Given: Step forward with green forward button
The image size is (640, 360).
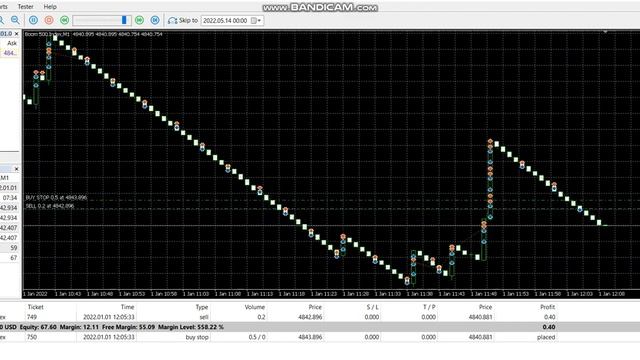Looking at the screenshot, I should click(x=139, y=20).
